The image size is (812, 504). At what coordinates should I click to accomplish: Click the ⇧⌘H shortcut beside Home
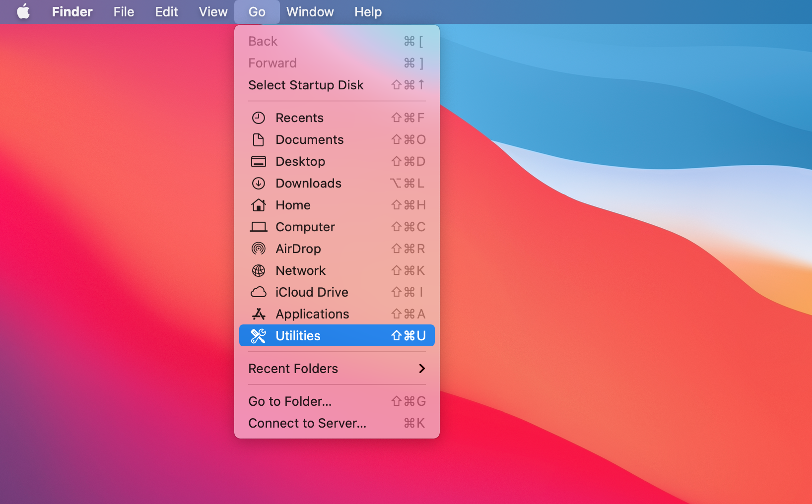pos(408,205)
